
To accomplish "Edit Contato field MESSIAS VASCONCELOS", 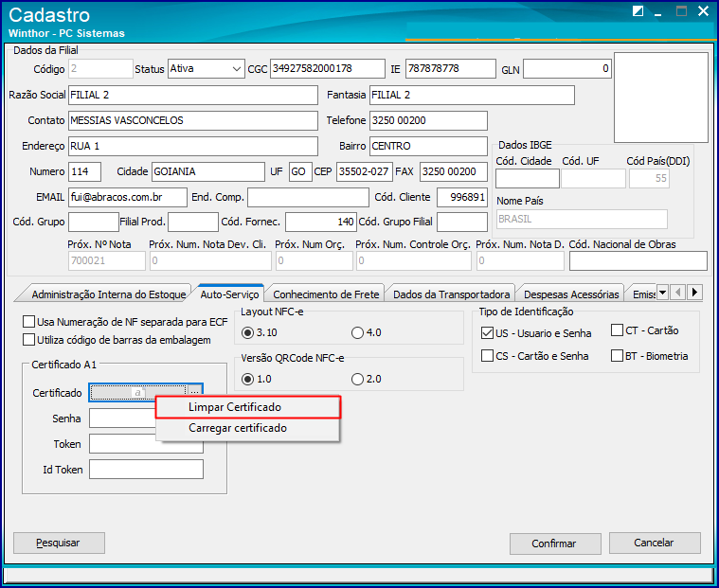I will click(193, 120).
